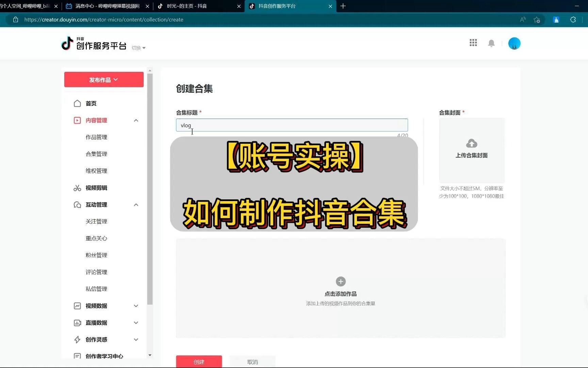
Task: Click the blue profile icon in address bar
Action: [556, 19]
